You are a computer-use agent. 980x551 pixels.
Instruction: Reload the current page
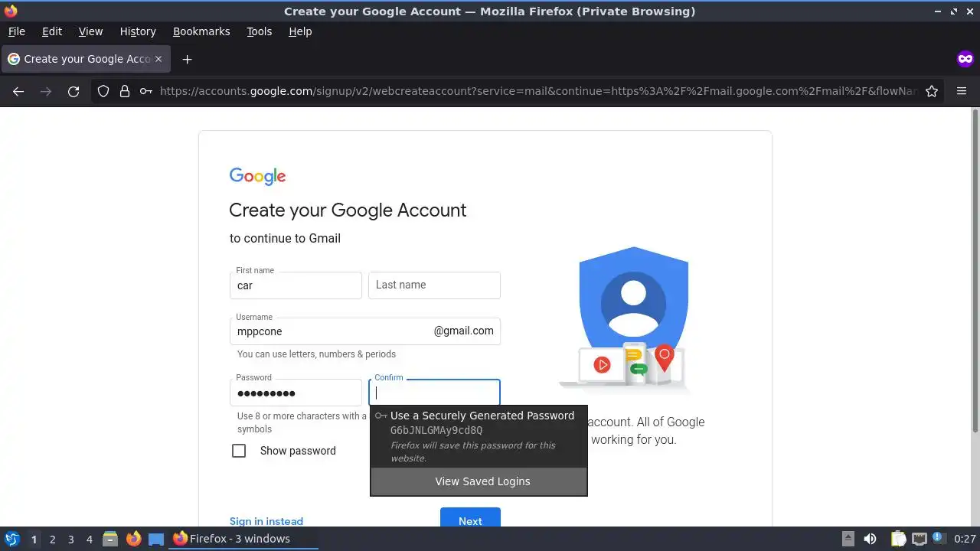click(73, 91)
